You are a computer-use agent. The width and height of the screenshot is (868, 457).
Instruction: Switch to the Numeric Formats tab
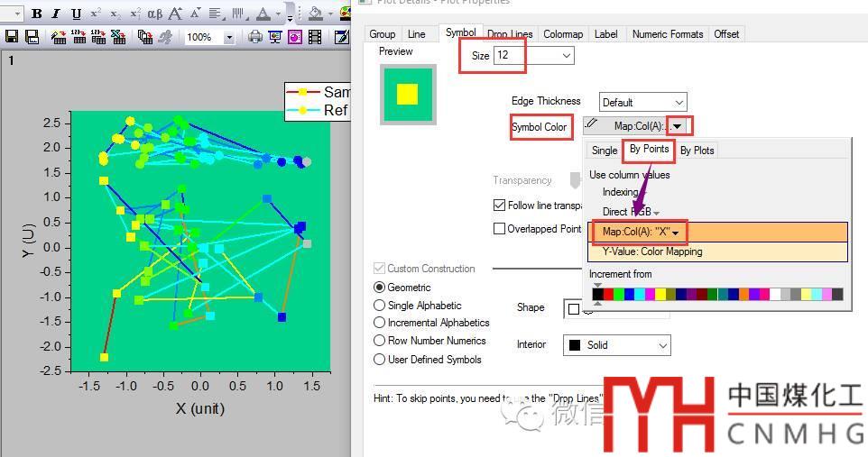click(x=668, y=34)
